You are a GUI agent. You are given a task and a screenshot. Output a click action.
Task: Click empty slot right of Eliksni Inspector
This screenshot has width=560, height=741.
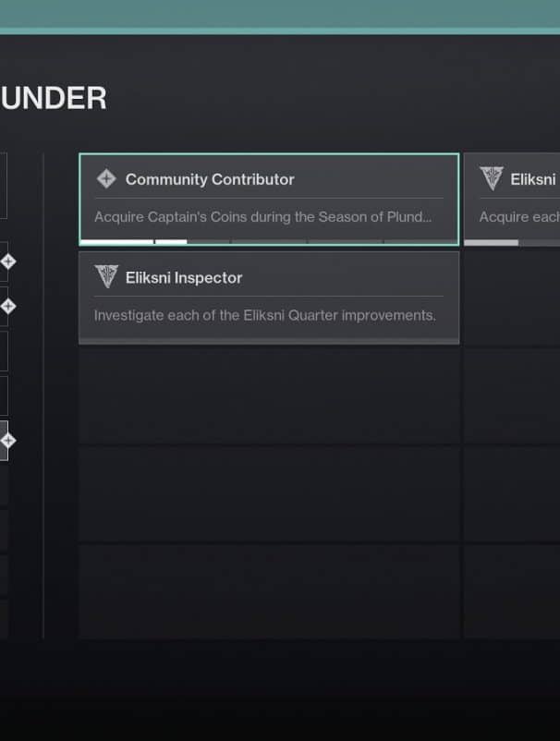point(511,298)
